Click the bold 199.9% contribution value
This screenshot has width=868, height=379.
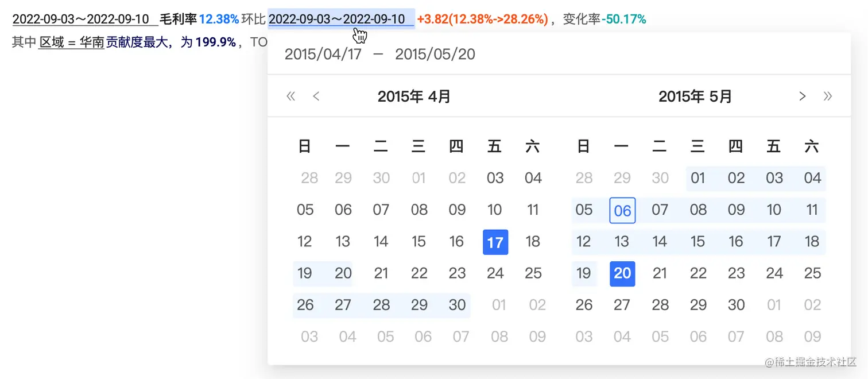click(x=216, y=42)
